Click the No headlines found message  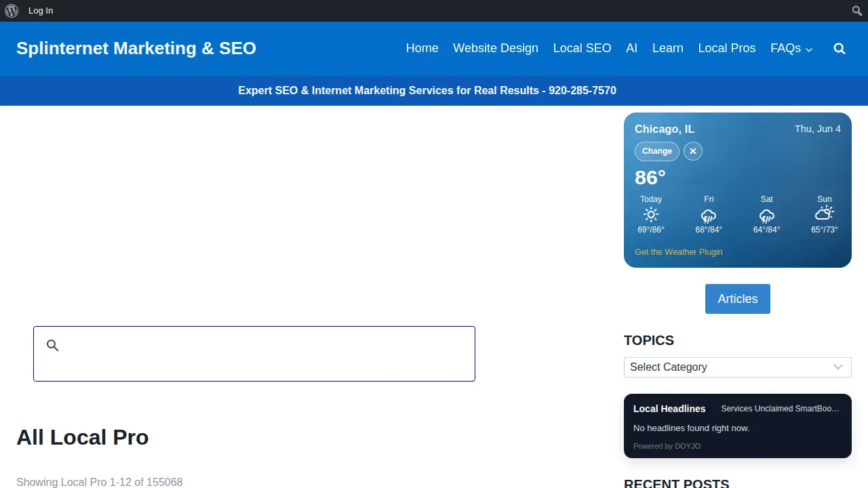click(x=692, y=428)
